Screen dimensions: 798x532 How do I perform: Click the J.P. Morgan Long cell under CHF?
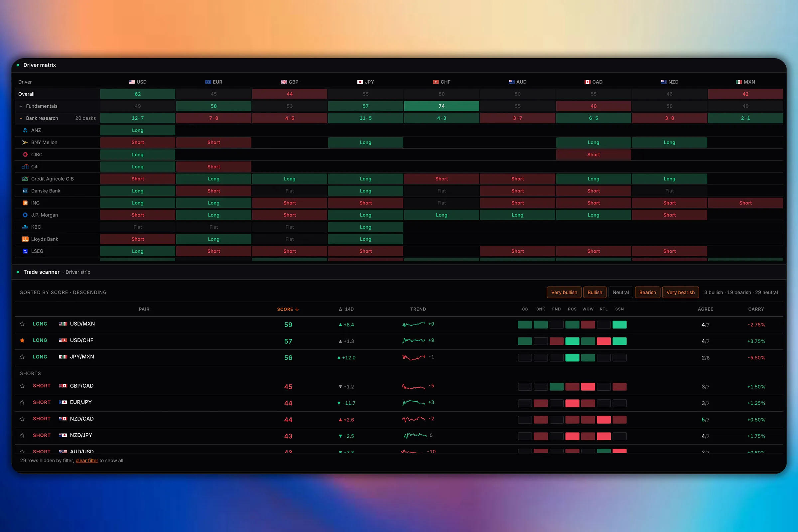coord(442,215)
